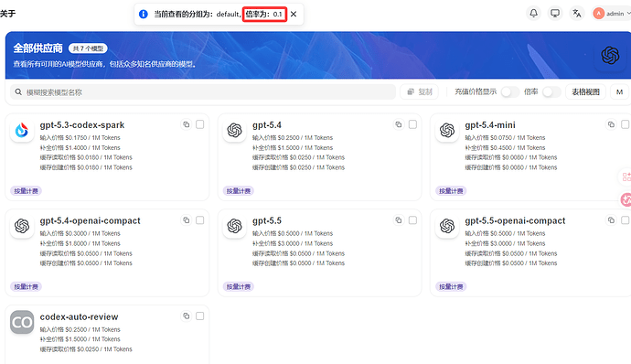Open the 关于 menu item
The width and height of the screenshot is (631, 364).
7,14
